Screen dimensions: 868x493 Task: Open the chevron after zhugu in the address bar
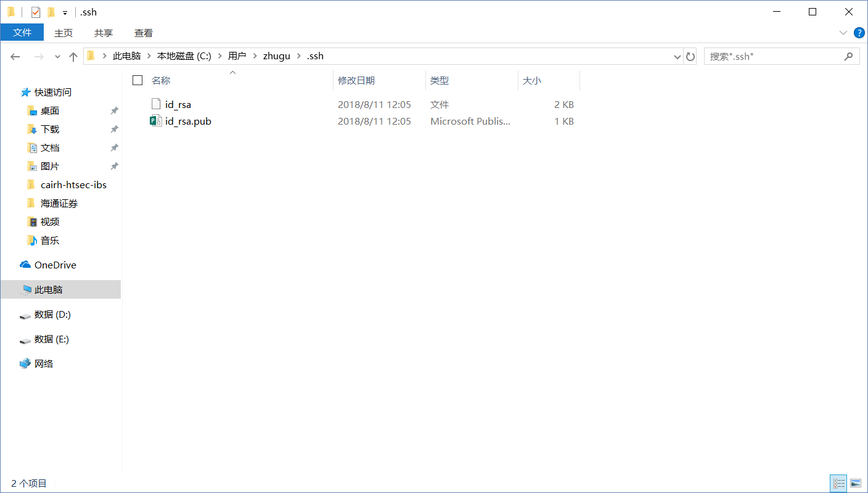tap(298, 56)
